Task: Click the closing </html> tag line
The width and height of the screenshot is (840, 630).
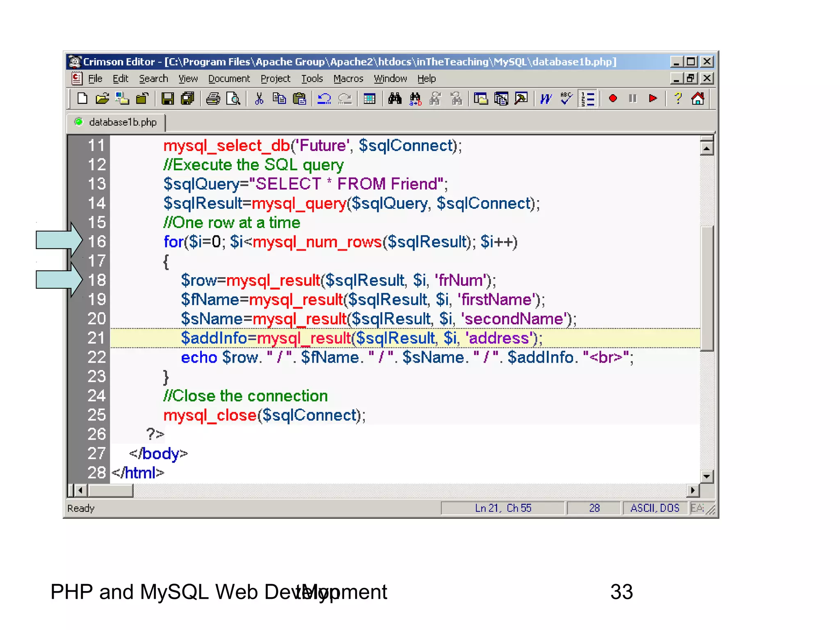Action: (138, 473)
